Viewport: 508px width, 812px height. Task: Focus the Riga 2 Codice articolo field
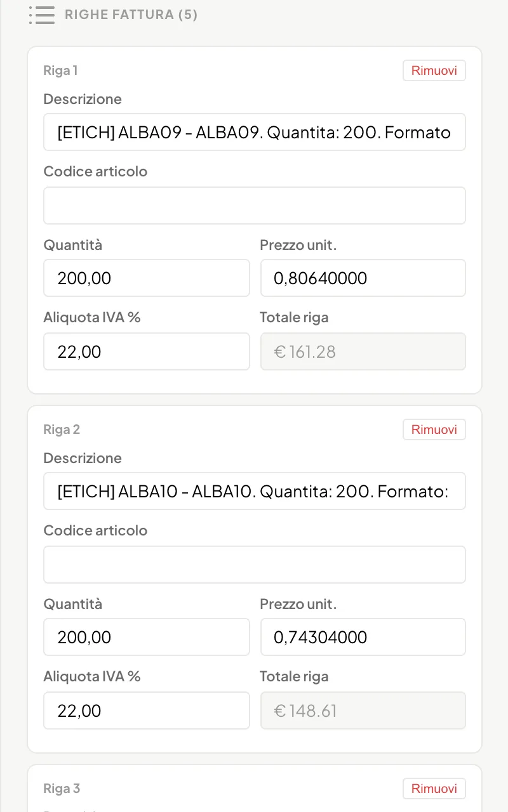click(255, 565)
